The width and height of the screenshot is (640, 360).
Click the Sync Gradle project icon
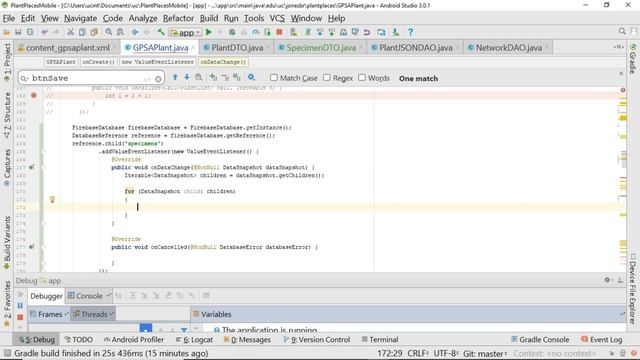pyautogui.click(x=308, y=32)
